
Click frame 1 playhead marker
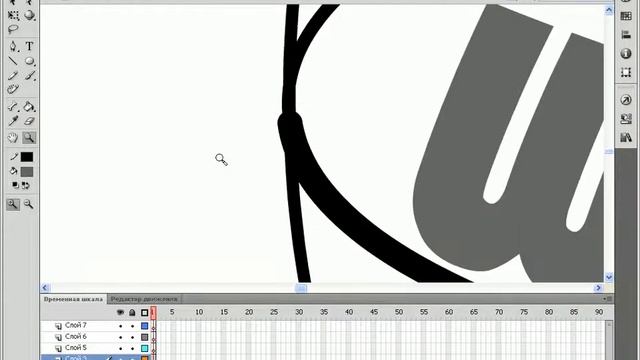click(153, 313)
